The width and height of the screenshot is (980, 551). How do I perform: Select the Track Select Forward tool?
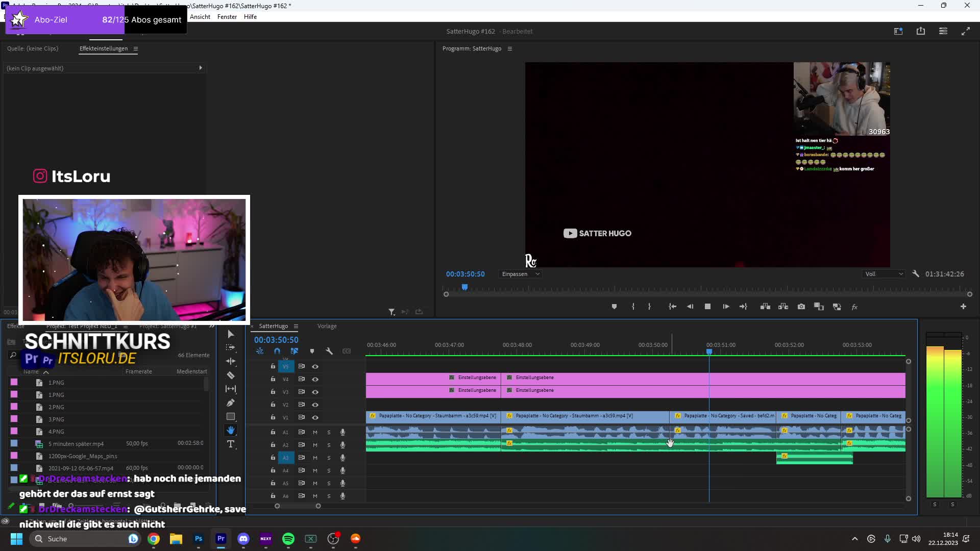pos(231,347)
